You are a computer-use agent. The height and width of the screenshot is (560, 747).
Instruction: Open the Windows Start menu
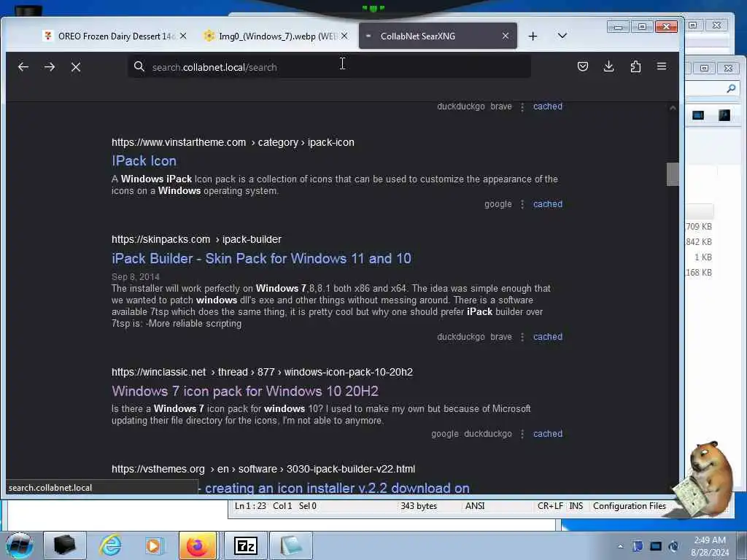click(x=19, y=545)
